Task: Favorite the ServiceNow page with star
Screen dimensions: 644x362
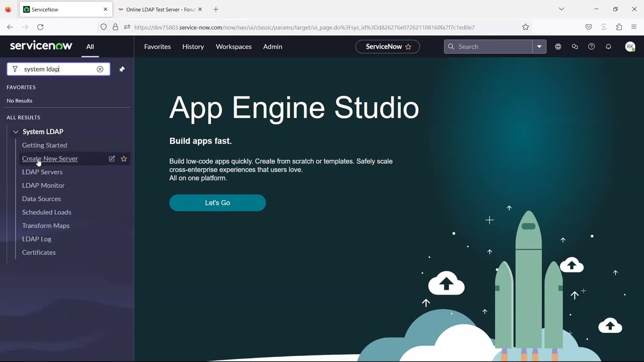Action: coord(408,47)
